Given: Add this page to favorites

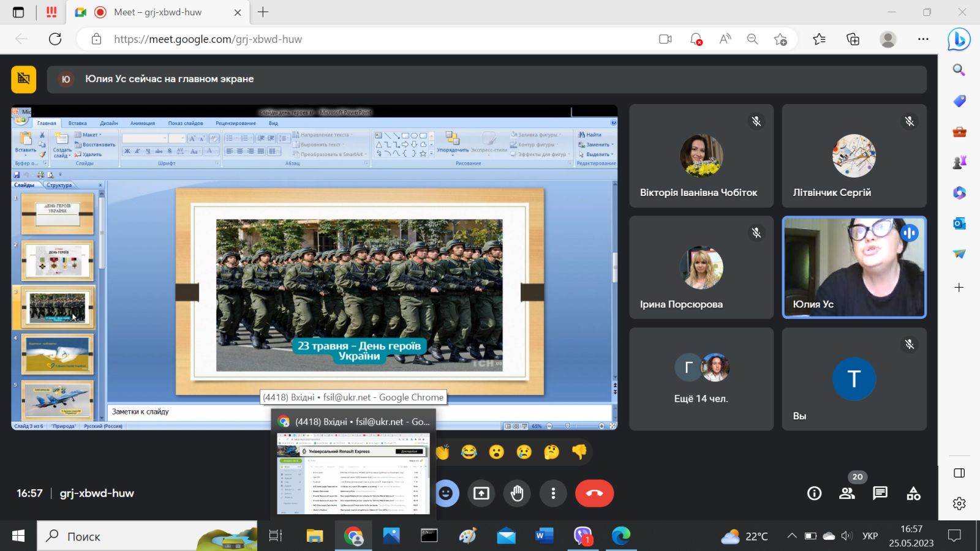Looking at the screenshot, I should [780, 39].
